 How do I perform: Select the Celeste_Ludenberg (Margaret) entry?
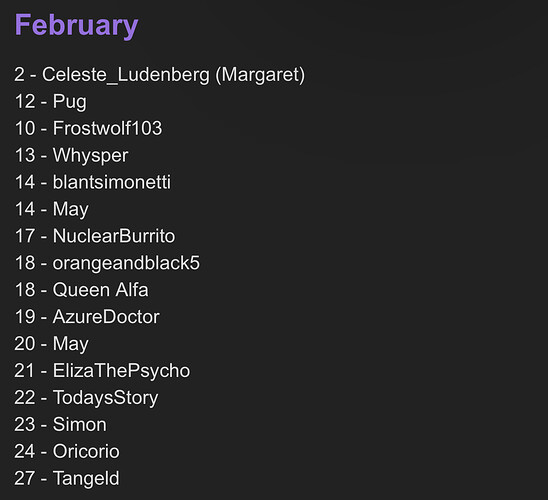pos(159,75)
